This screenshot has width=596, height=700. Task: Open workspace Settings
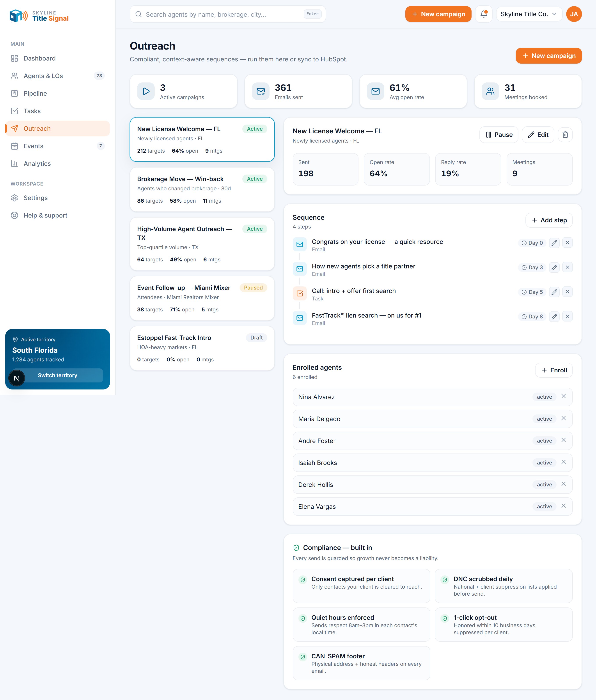(57, 198)
